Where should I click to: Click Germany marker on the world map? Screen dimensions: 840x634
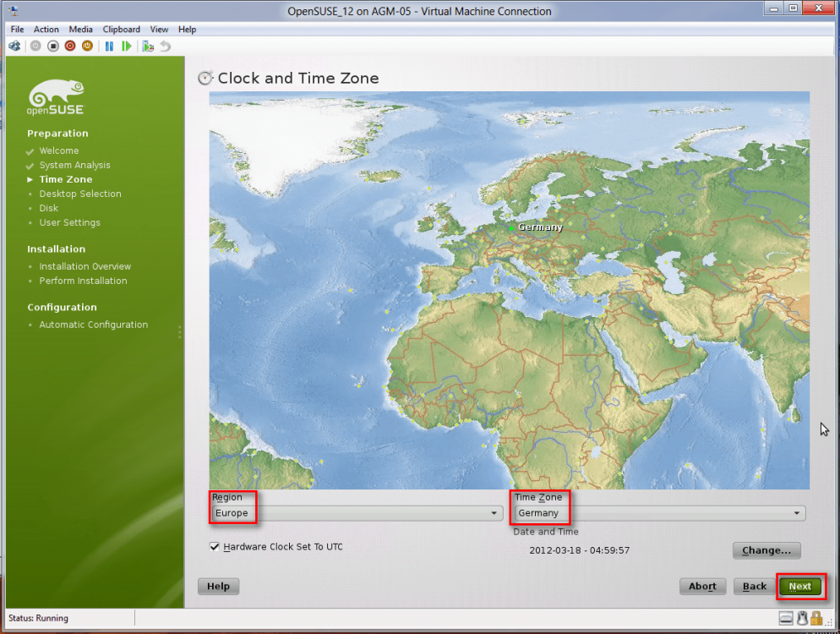tap(511, 227)
